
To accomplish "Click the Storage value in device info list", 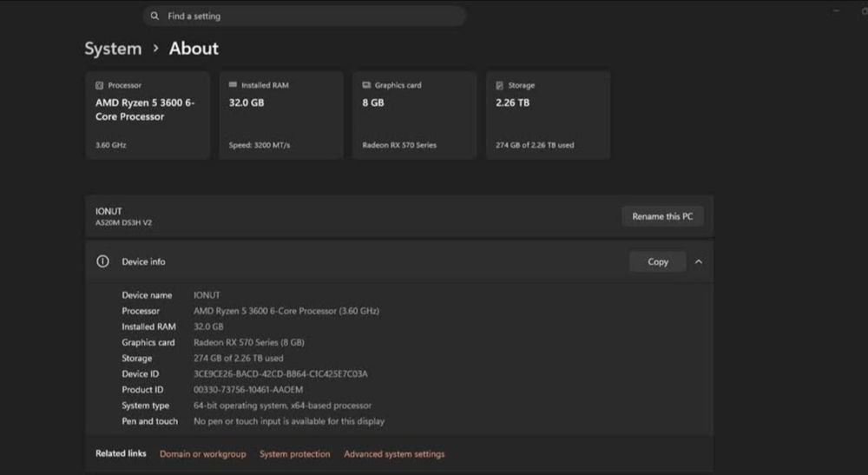I will (238, 358).
